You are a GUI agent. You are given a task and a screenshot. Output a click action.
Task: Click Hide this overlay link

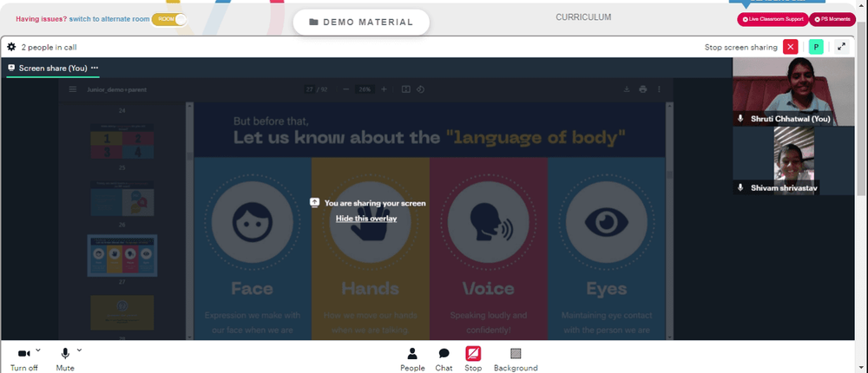pyautogui.click(x=366, y=218)
